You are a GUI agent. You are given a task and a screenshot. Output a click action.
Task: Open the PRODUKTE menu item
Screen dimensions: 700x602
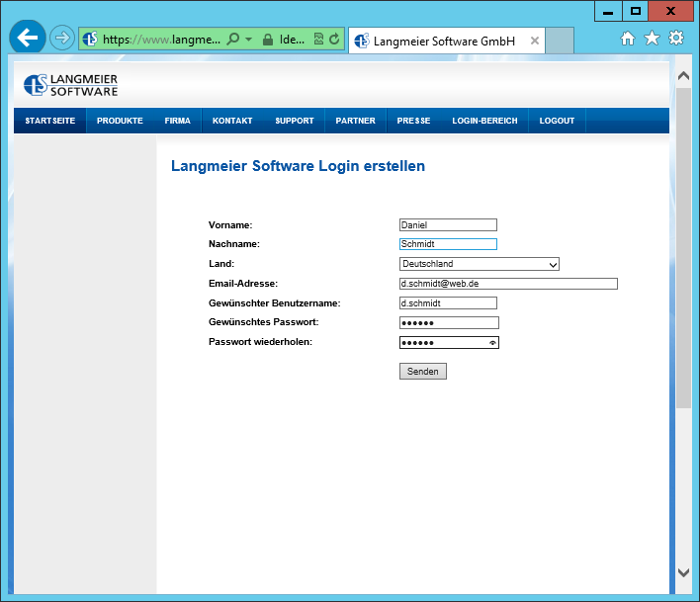tap(120, 121)
